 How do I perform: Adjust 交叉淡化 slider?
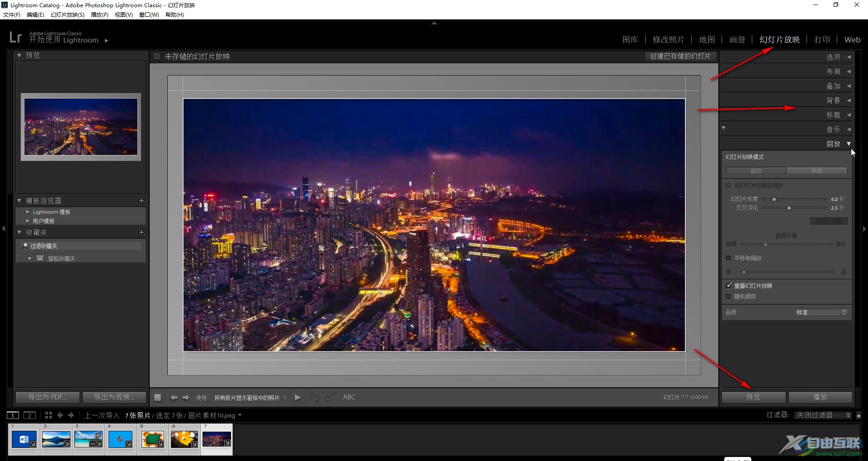point(789,208)
